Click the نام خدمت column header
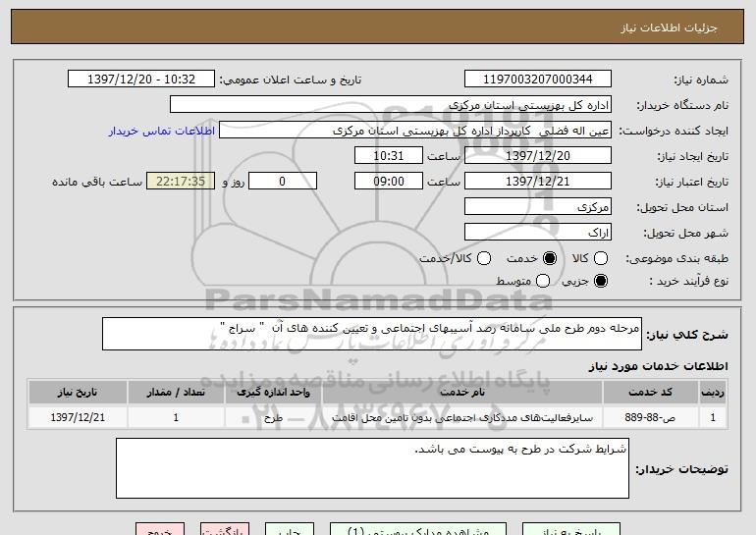Screen dimensions: 756x535 461,393
